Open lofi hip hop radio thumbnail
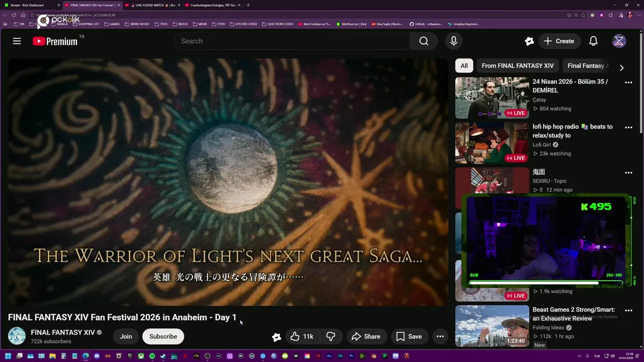 click(x=492, y=143)
